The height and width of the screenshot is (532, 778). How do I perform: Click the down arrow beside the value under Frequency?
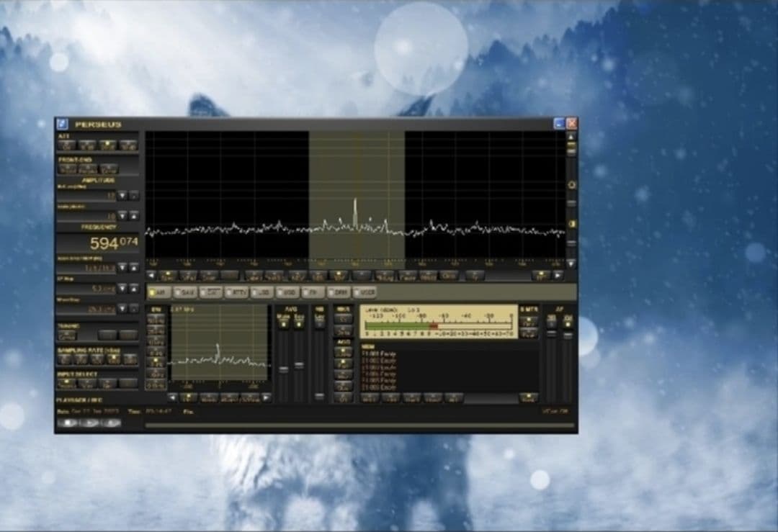122,267
